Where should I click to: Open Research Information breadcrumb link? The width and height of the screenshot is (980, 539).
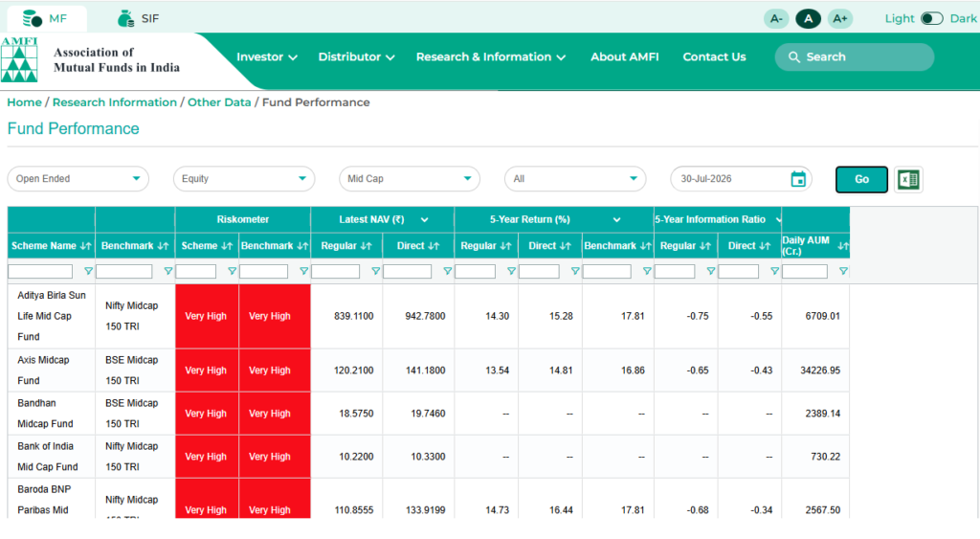115,102
